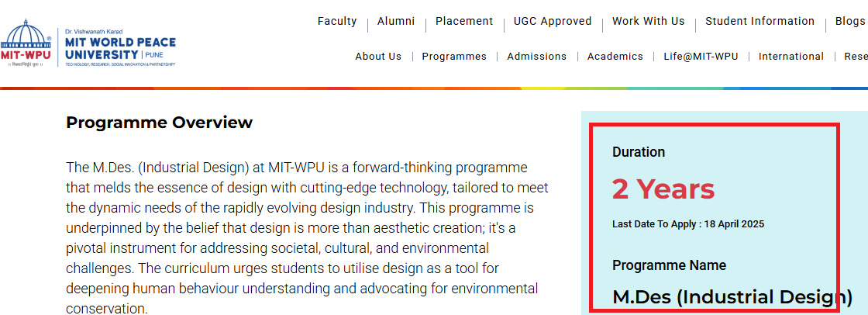Screen dimensions: 868x315
Task: Select UGC Approved in top bar
Action: click(553, 22)
